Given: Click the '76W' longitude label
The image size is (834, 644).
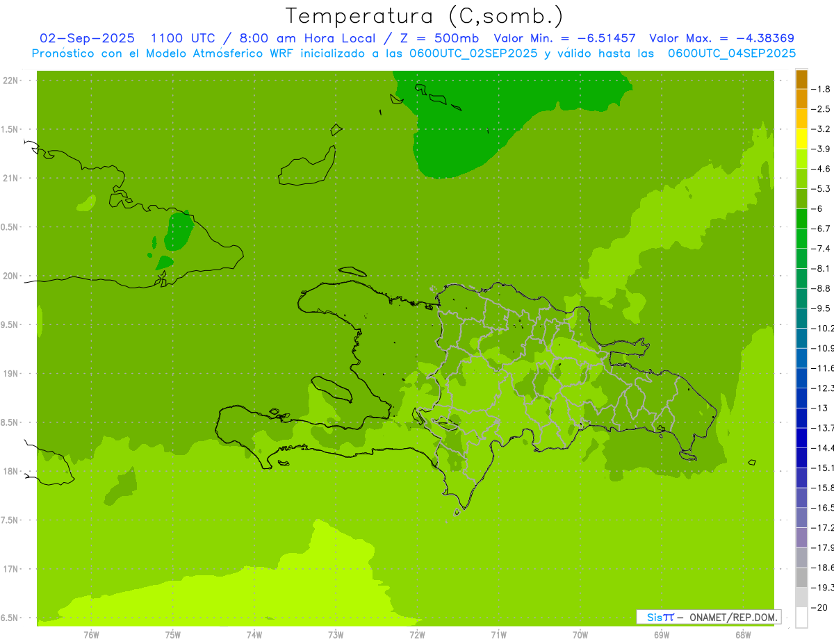Looking at the screenshot, I should click(x=91, y=634).
